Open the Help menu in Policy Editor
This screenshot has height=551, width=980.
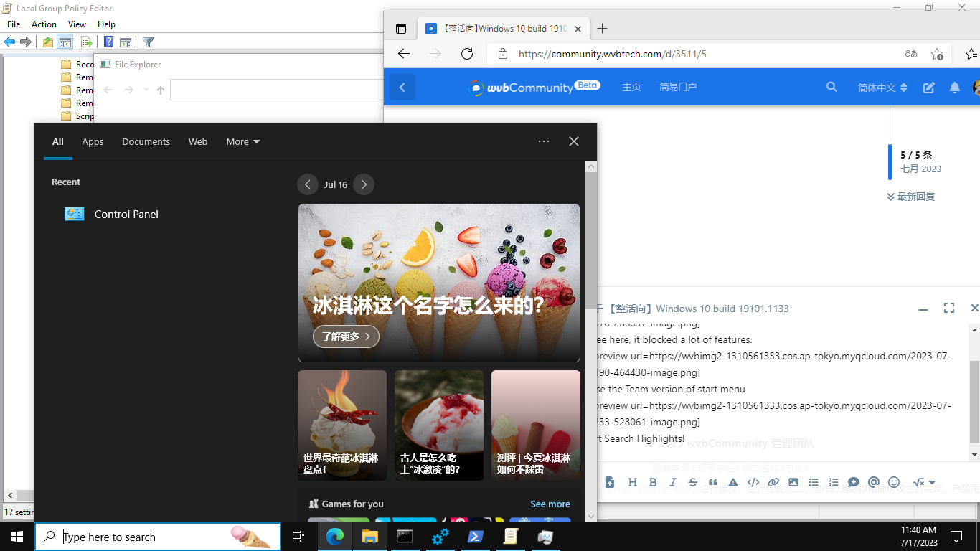tap(106, 24)
